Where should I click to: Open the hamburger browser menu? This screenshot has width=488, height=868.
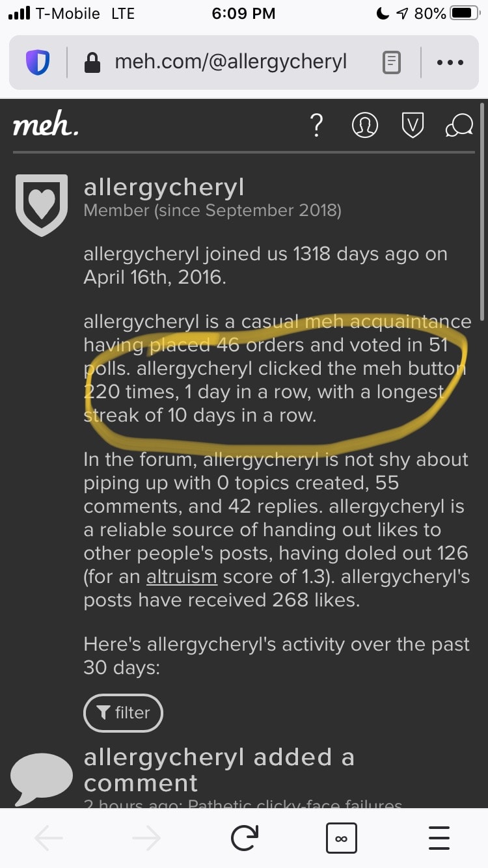coord(439,838)
